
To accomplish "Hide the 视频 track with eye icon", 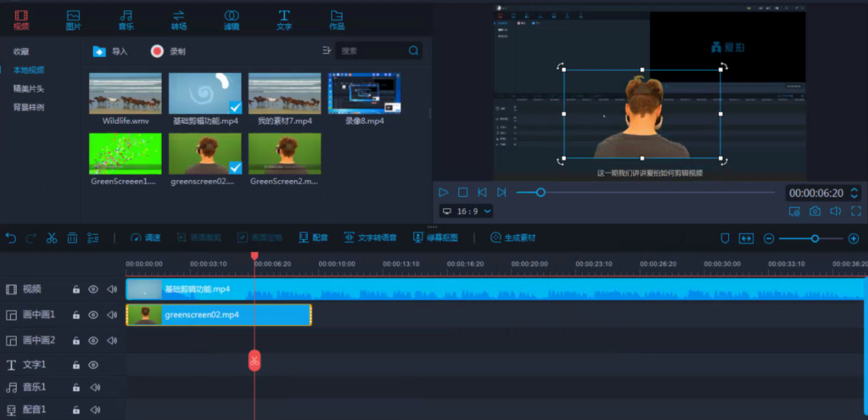I will pos(93,289).
